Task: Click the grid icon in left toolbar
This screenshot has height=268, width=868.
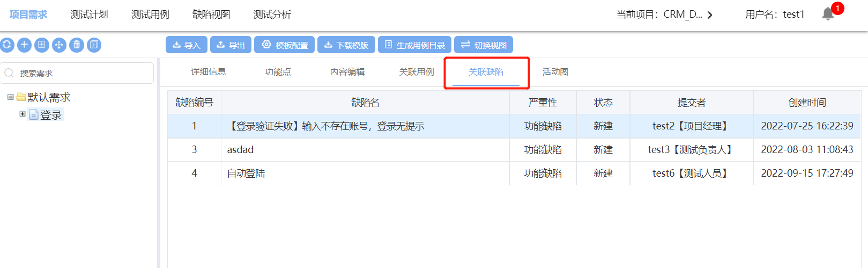Action: point(42,45)
